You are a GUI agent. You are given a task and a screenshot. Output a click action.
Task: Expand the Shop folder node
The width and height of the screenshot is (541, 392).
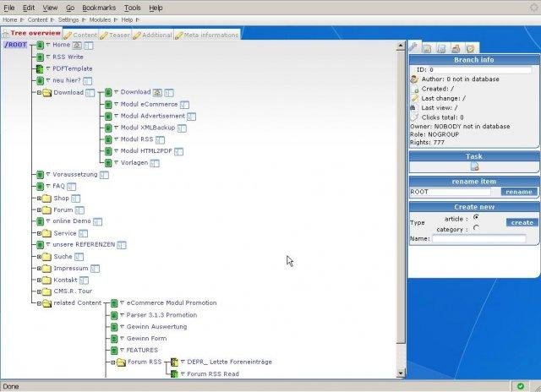[39, 199]
